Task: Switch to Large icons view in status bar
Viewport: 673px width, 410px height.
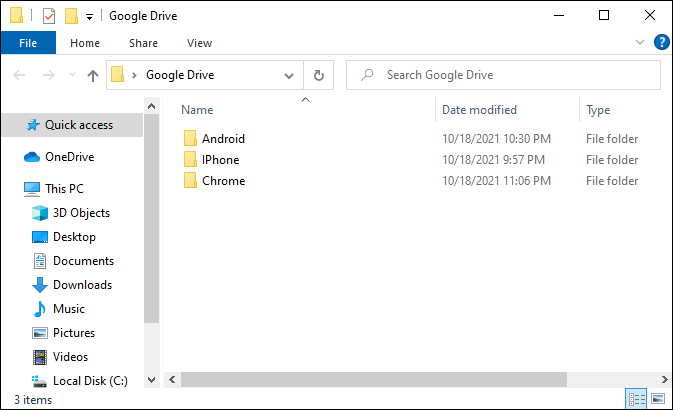Action: coord(658,400)
